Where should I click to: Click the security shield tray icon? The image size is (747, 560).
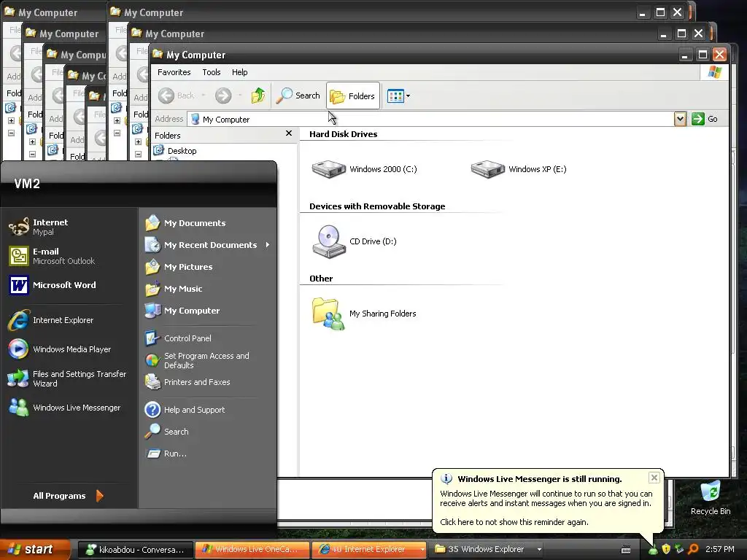point(667,550)
